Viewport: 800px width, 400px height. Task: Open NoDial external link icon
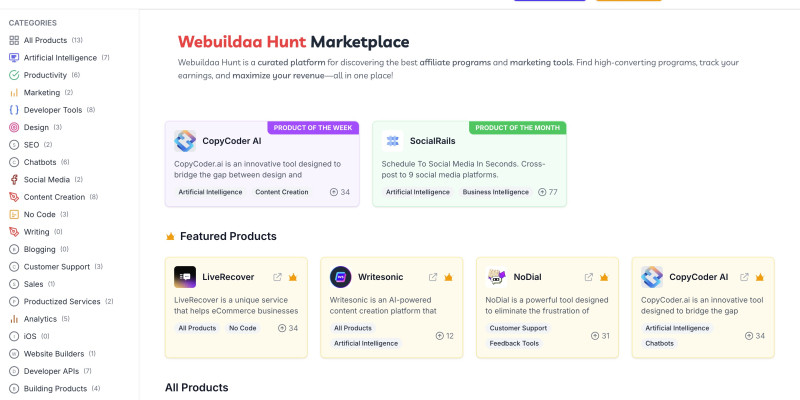(589, 277)
